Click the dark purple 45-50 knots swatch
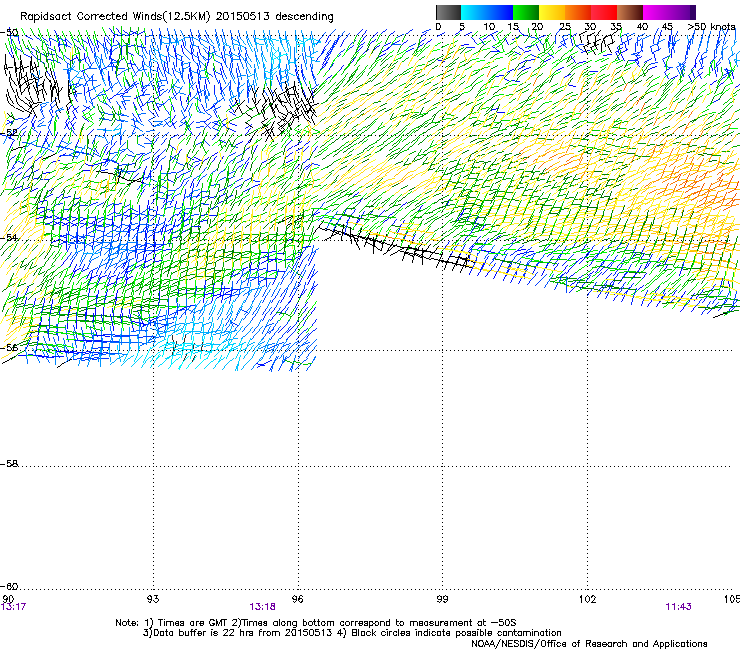Viewport: 740px width, 650px height. click(x=682, y=12)
